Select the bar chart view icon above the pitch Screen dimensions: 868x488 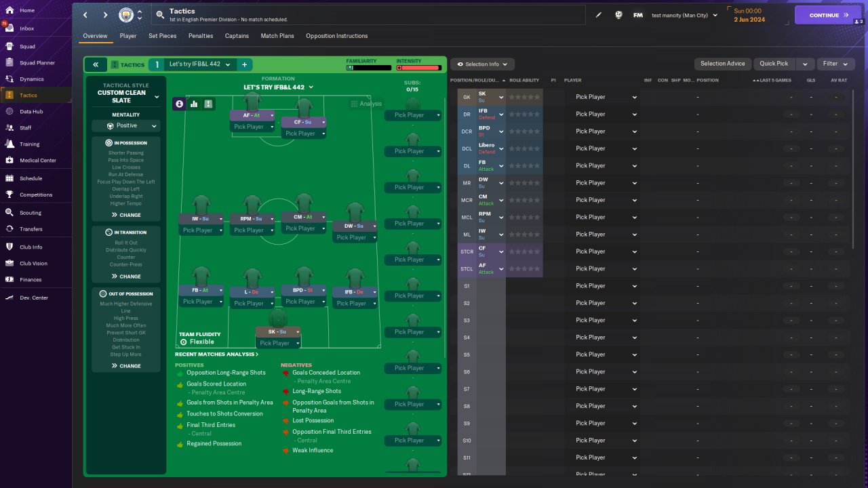194,104
